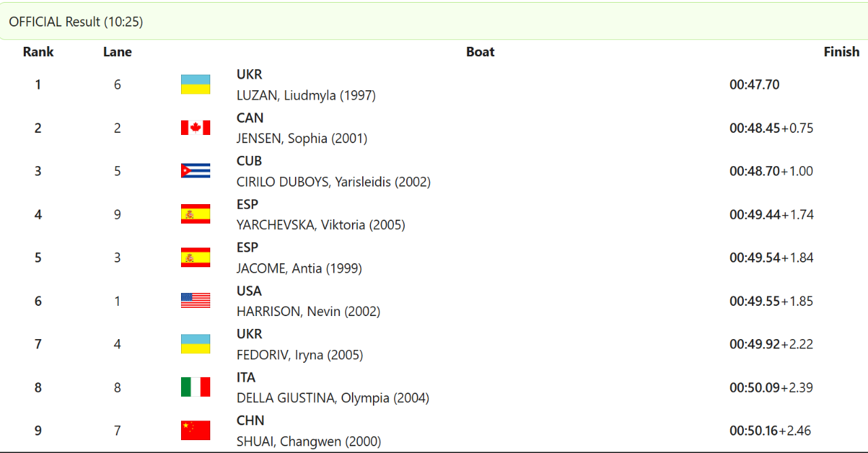Image resolution: width=868 pixels, height=453 pixels.
Task: Click the Boat column header
Action: pyautogui.click(x=480, y=52)
